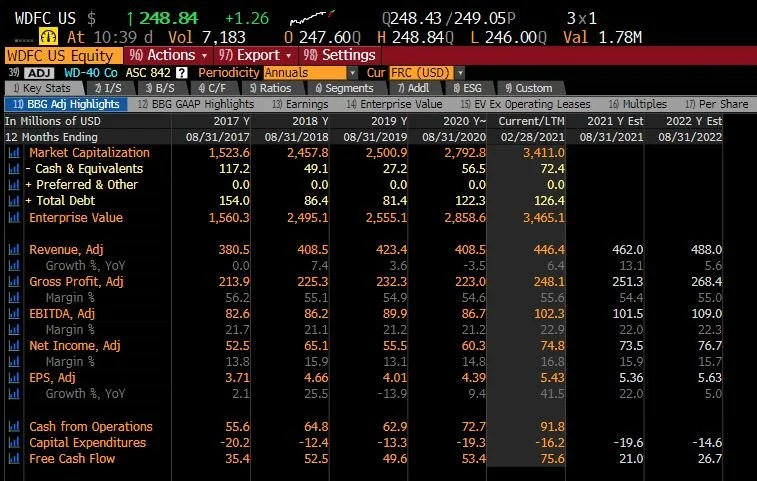Click Enterprise Value 2017 value 1,560.3
The image size is (757, 481).
[229, 217]
